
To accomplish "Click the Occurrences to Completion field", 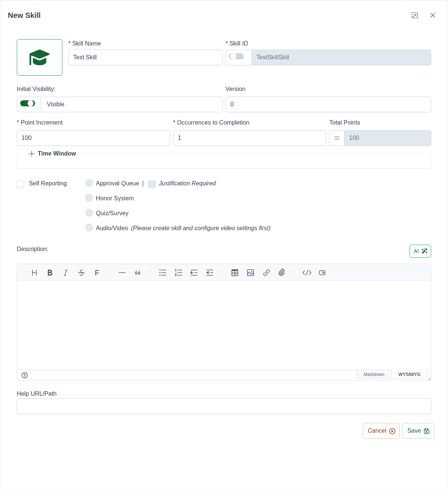I will click(x=250, y=138).
